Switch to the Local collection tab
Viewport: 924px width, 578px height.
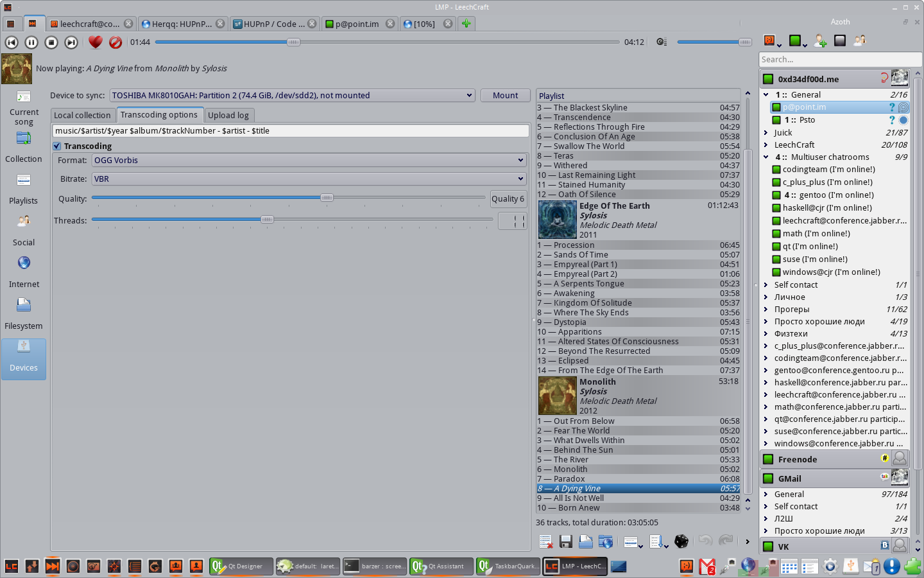(82, 115)
